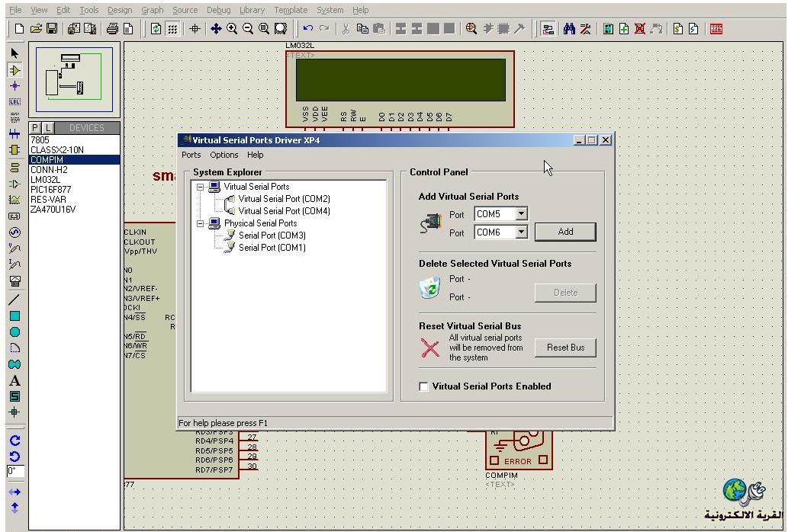Click the Pan (four-arrow) view icon
The height and width of the screenshot is (532, 788).
[x=216, y=29]
